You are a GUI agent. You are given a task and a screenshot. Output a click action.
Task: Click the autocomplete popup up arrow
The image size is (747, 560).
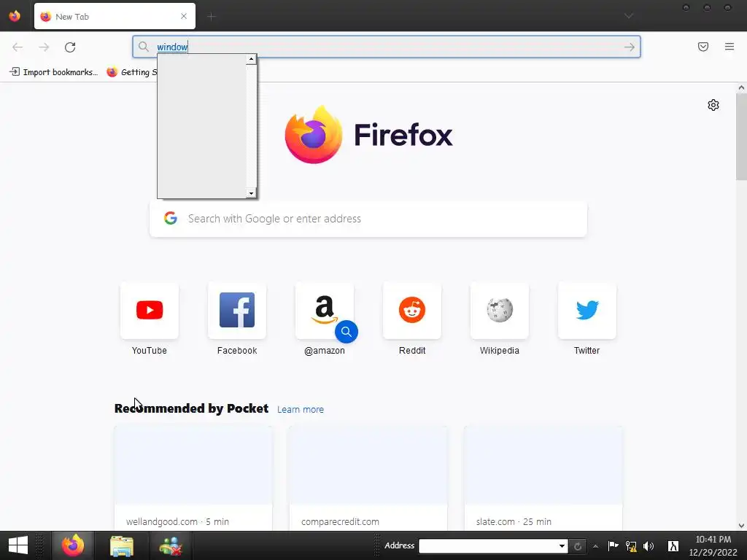click(x=251, y=59)
